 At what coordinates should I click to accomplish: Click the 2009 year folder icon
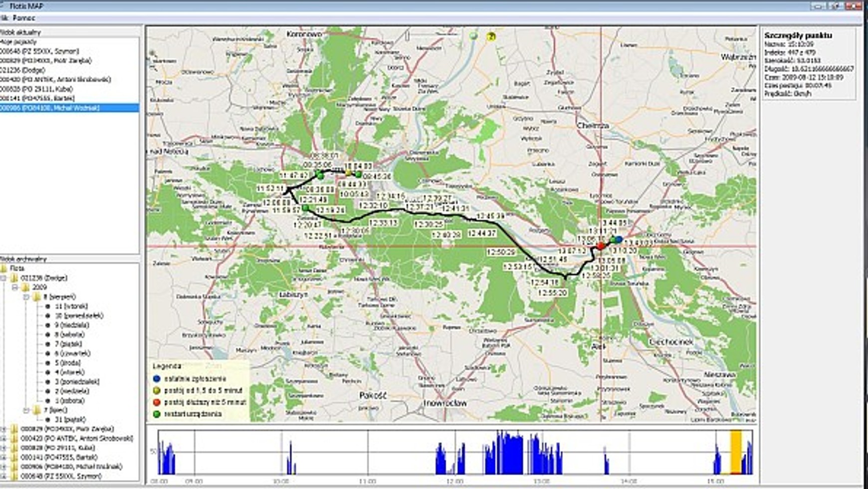[x=25, y=287]
